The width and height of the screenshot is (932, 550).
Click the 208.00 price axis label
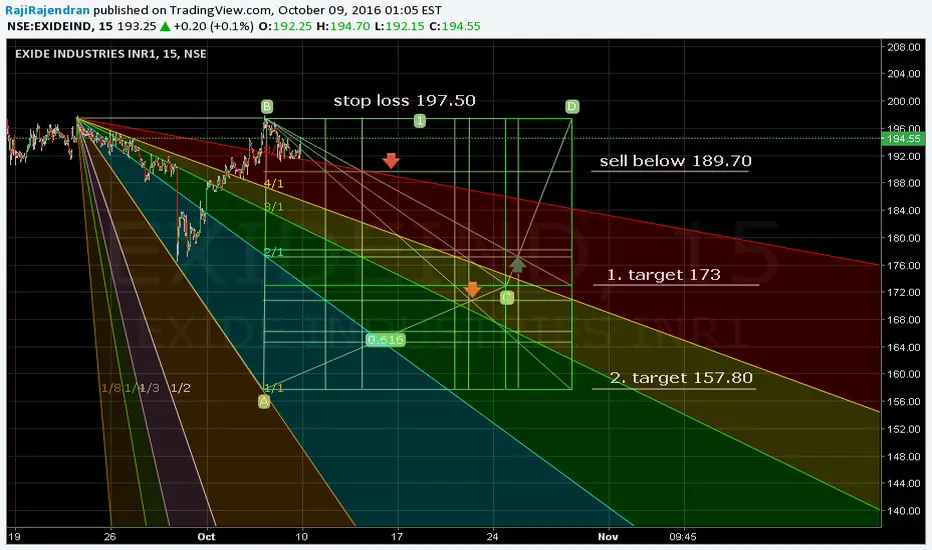coord(903,47)
